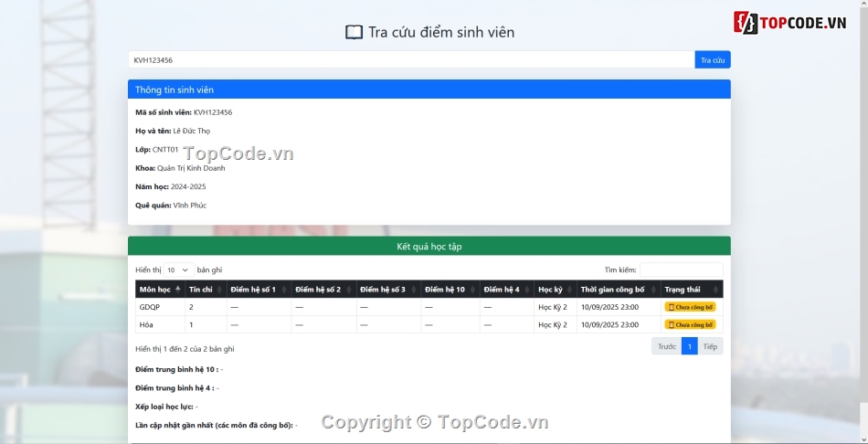Go to previous page with Trước
Screen dimensions: 868x444
[666, 346]
